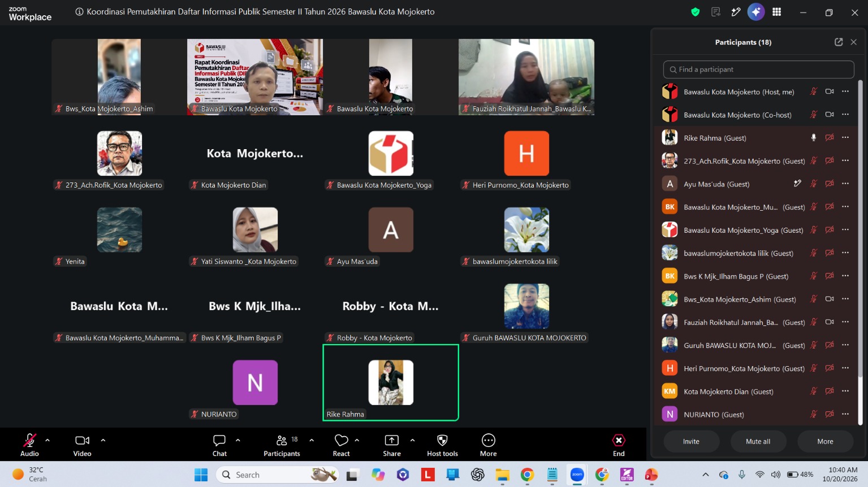This screenshot has height=487, width=868.
Task: Open the Zoom apps grid icon
Action: click(x=777, y=12)
